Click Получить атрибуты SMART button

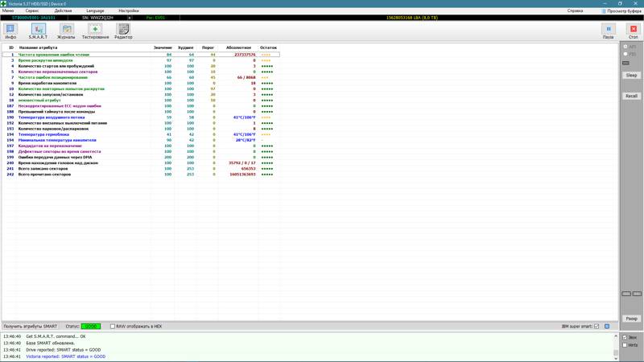pos(30,327)
